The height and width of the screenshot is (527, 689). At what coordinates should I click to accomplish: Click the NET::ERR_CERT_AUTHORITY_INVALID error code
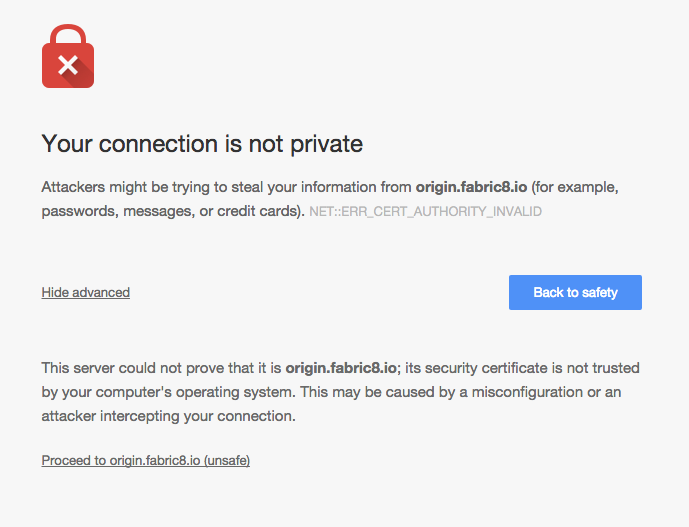coord(425,212)
